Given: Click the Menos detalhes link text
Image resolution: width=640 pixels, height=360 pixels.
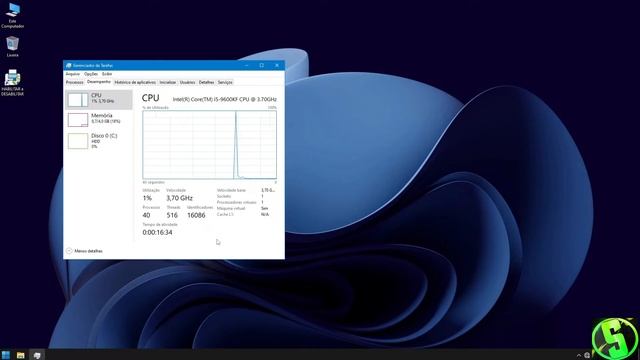Looking at the screenshot, I should (x=89, y=251).
